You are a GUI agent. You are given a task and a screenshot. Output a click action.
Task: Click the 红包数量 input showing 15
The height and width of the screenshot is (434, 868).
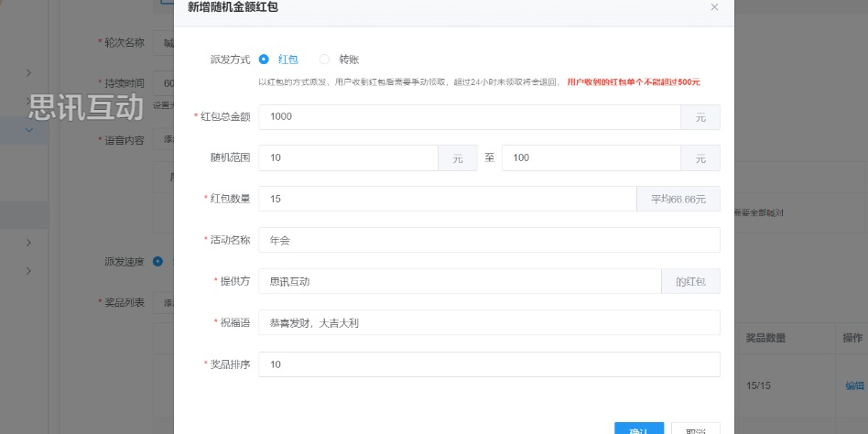(x=447, y=199)
